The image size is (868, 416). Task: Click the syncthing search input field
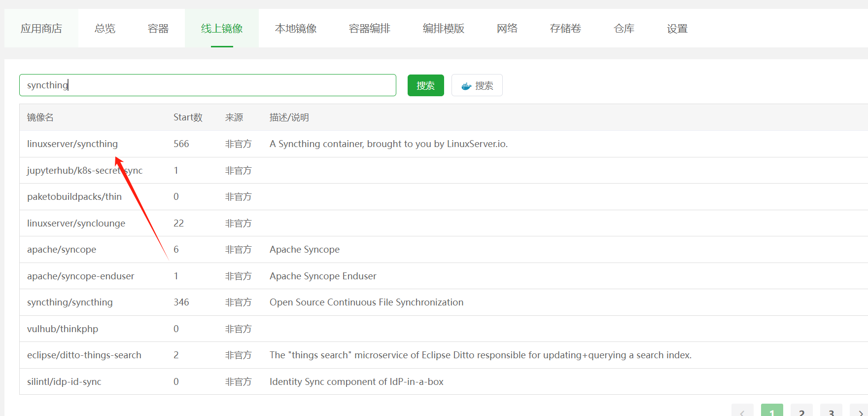click(208, 85)
